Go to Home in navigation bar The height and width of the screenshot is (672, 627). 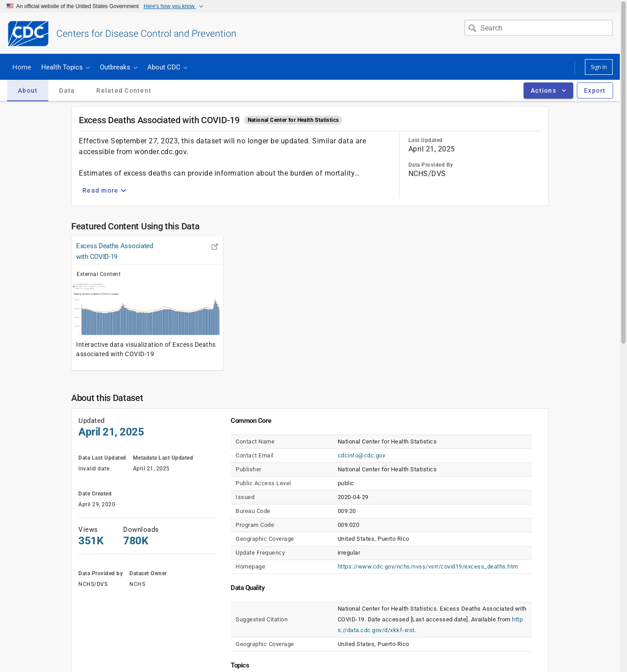(x=21, y=67)
